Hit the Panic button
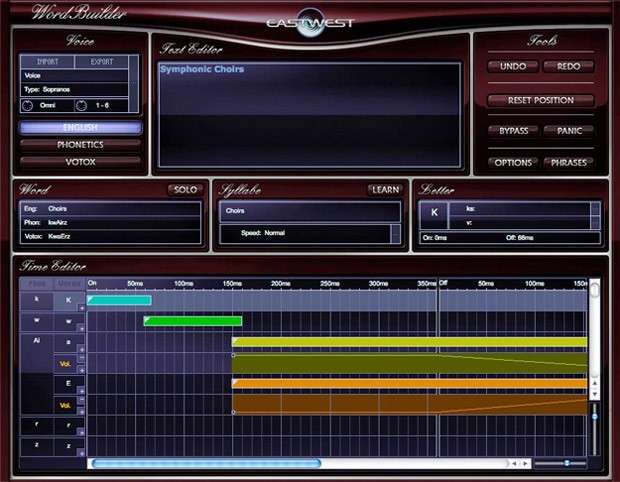The image size is (620, 482). (569, 131)
